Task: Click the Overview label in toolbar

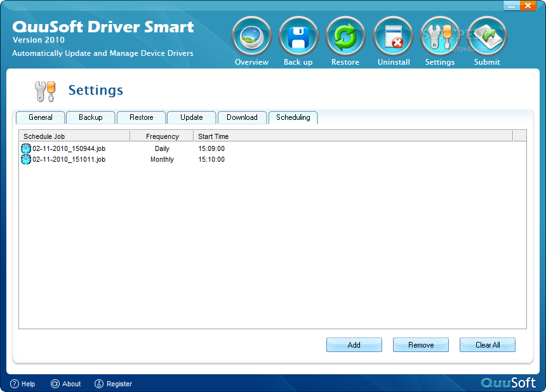Action: click(x=251, y=62)
